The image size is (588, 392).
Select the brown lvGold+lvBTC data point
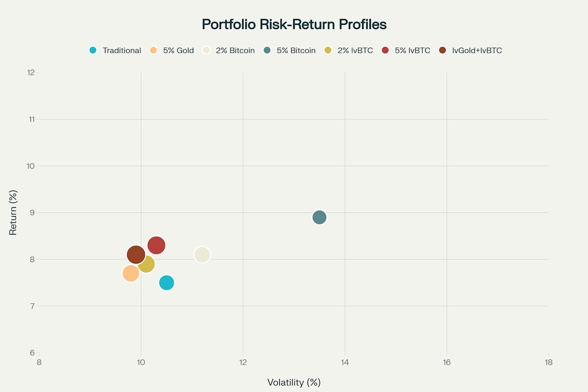[x=136, y=255]
